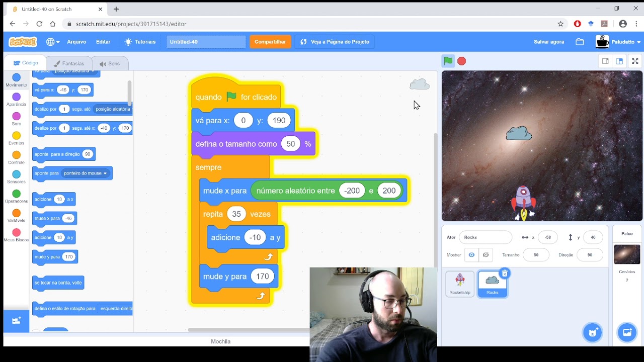Select the Rocks sprite thumbnail
The height and width of the screenshot is (362, 644).
coord(493,284)
